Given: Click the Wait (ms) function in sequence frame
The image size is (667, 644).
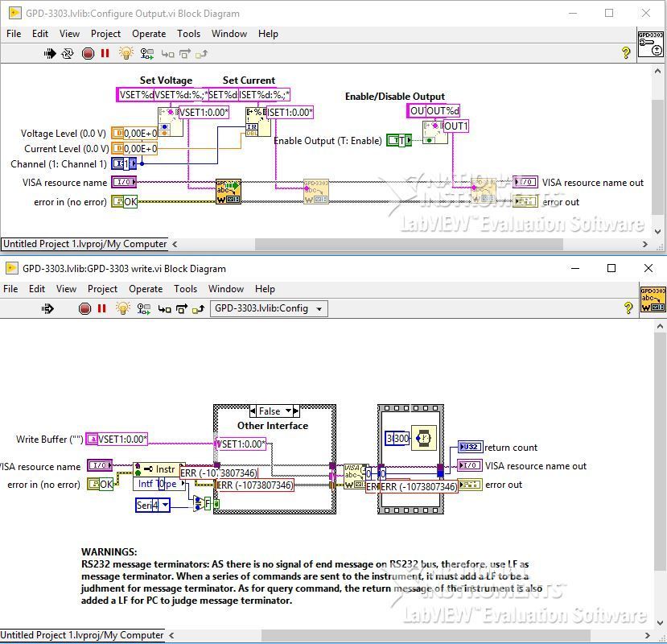Looking at the screenshot, I should click(x=424, y=438).
